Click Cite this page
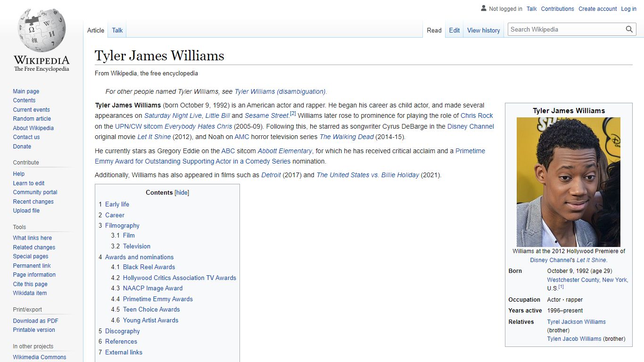644x362 pixels. click(30, 284)
